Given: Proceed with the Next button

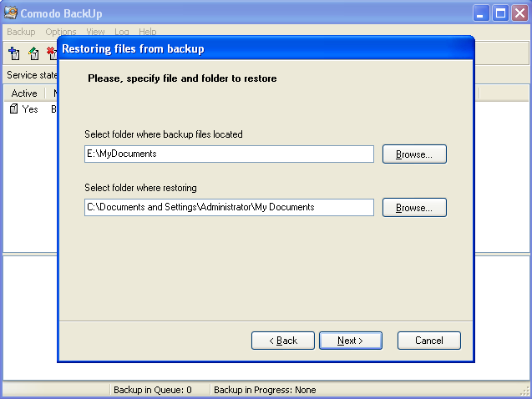Looking at the screenshot, I should click(x=351, y=341).
